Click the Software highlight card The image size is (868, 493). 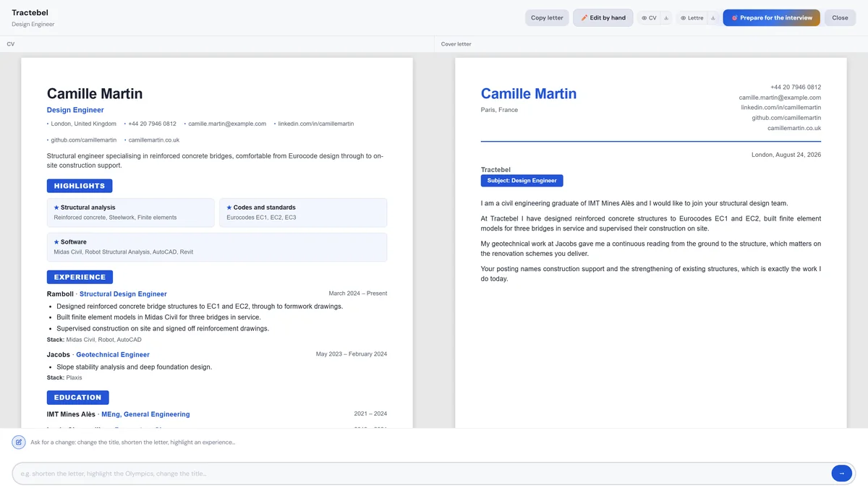click(217, 247)
